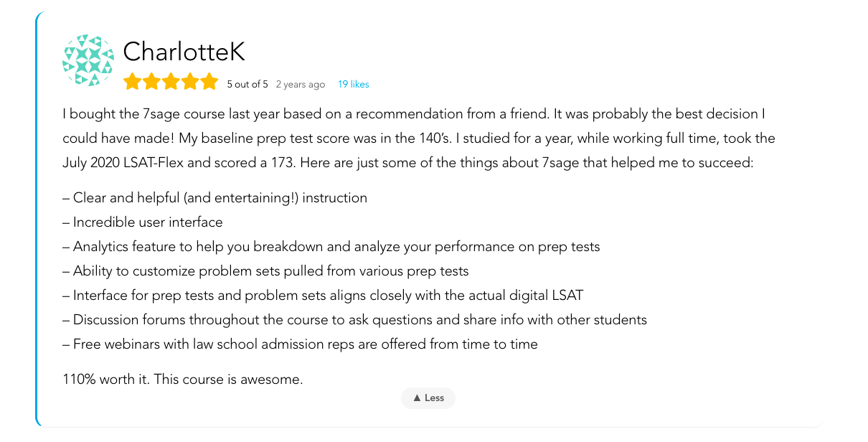Image resolution: width=868 pixels, height=442 pixels.
Task: Click CharlotteK's username
Action: click(184, 52)
